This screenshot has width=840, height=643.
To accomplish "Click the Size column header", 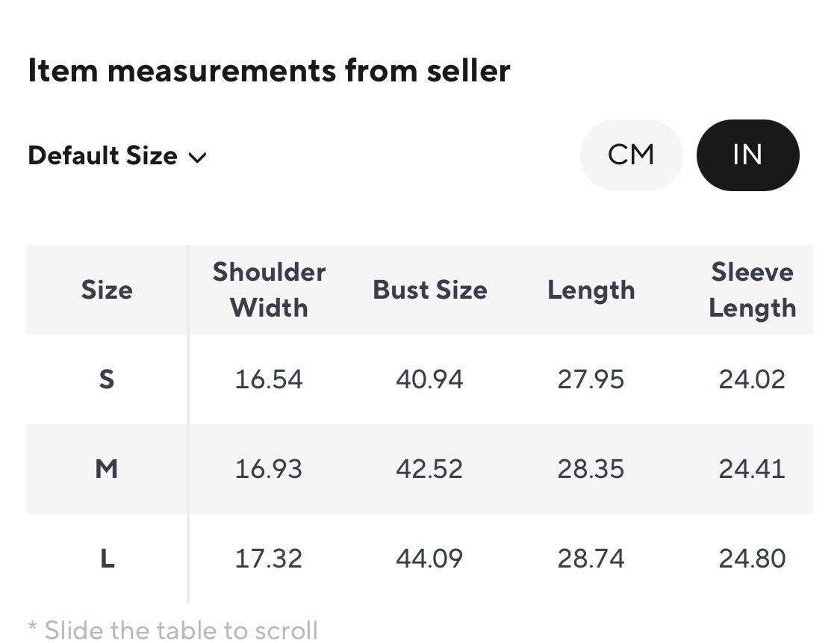I will pos(107,290).
